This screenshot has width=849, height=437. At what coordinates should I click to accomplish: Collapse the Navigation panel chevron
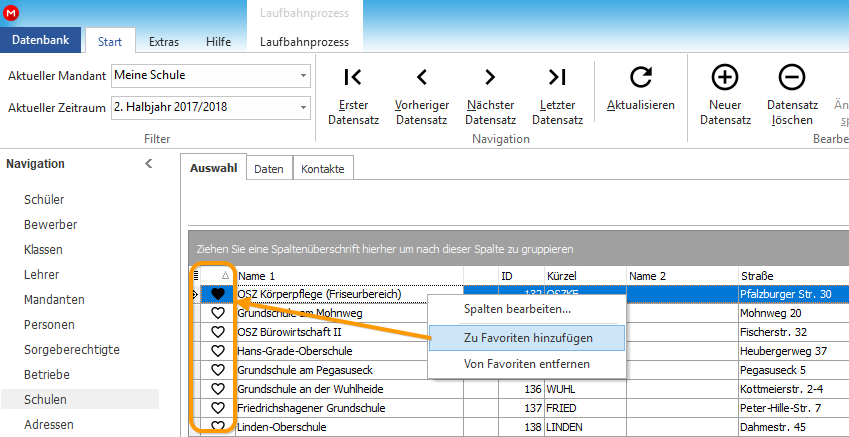(149, 164)
